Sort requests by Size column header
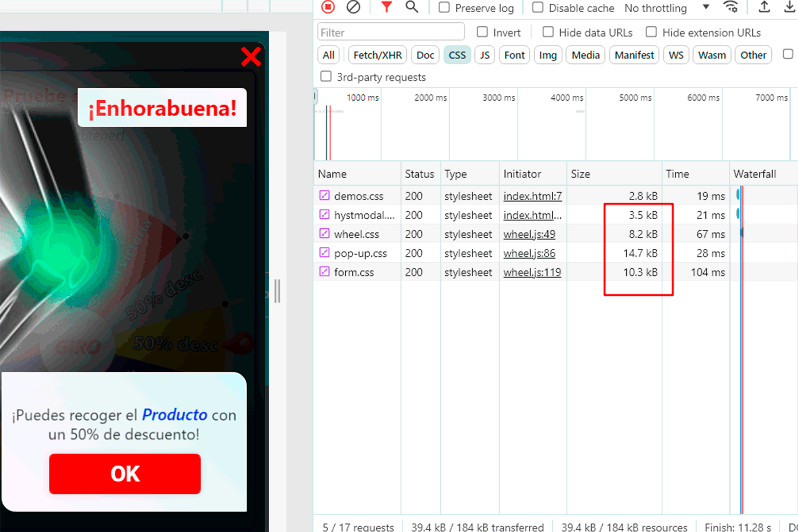 [580, 174]
